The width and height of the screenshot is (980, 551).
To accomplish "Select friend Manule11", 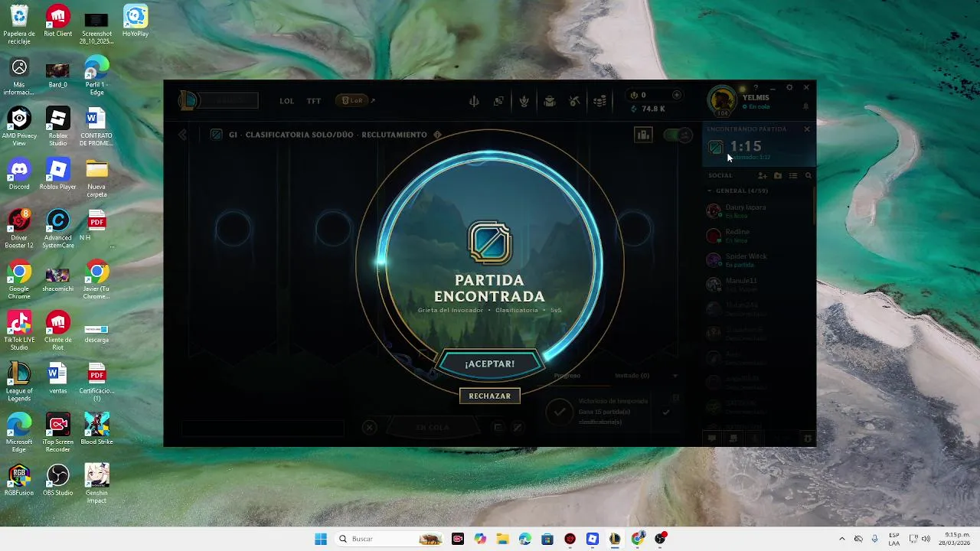I will coord(757,284).
